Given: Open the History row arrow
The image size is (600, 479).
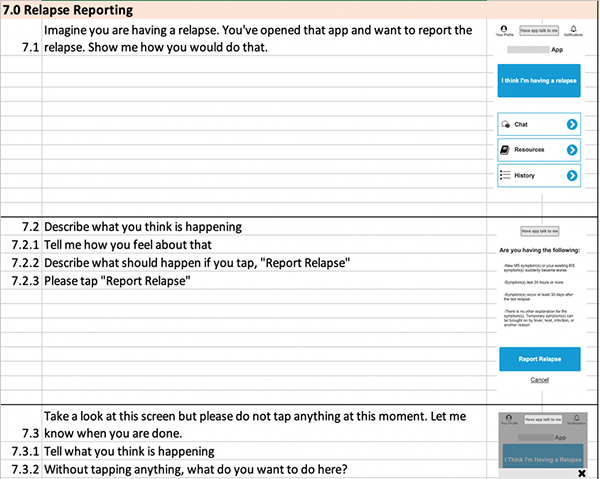Looking at the screenshot, I should 572,175.
